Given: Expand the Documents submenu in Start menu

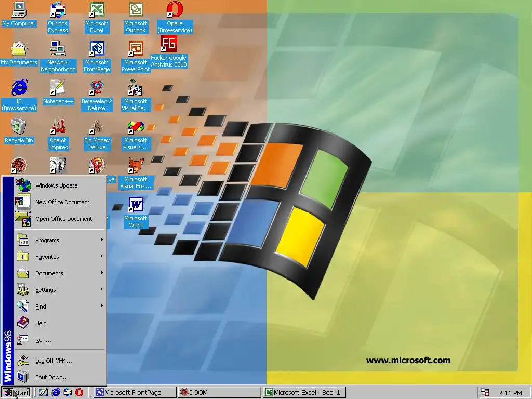Looking at the screenshot, I should [60, 273].
